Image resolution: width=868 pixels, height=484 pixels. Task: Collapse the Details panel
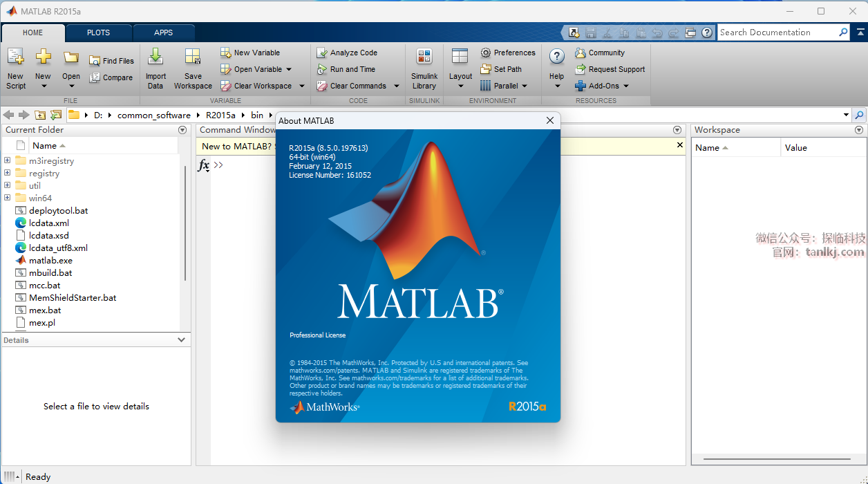pyautogui.click(x=181, y=340)
